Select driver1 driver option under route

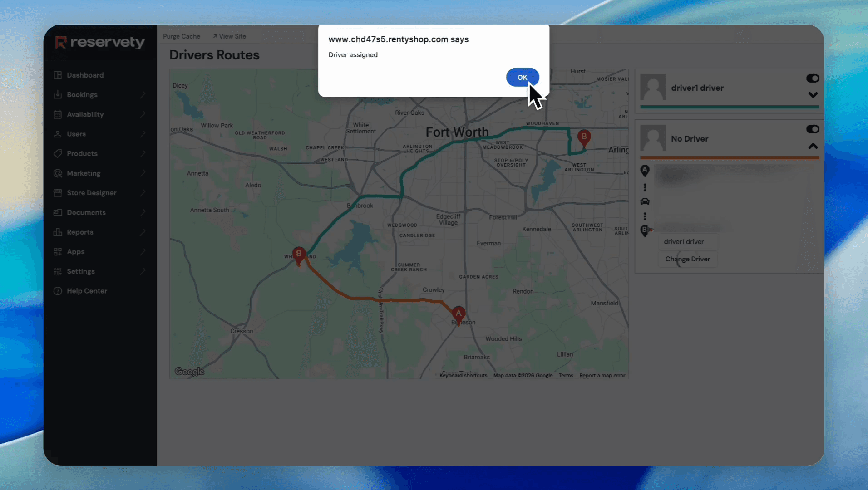click(688, 242)
